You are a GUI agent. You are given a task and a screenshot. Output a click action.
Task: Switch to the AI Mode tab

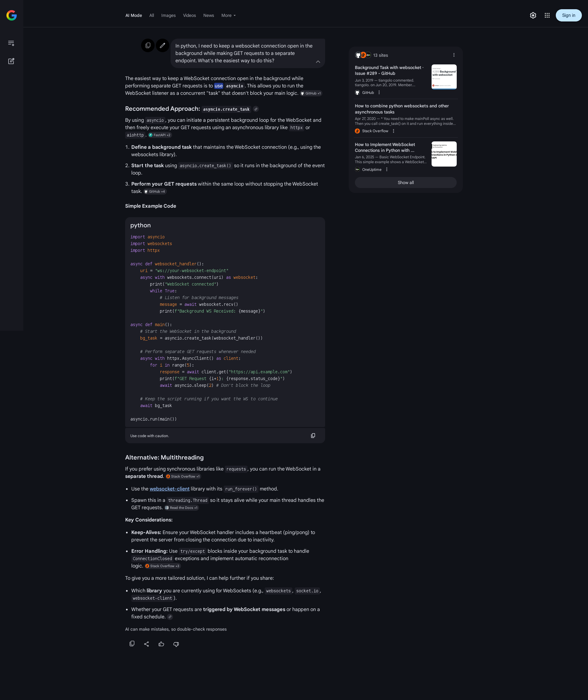[x=134, y=15]
